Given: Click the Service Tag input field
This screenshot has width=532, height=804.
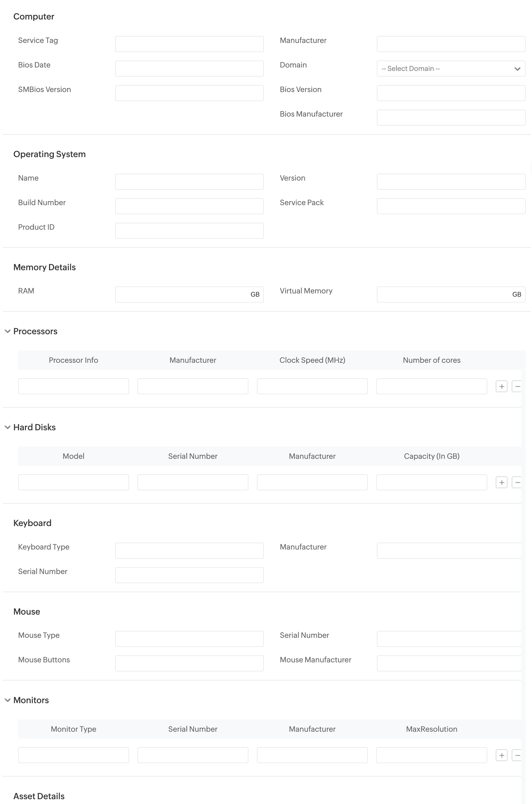Looking at the screenshot, I should [189, 44].
